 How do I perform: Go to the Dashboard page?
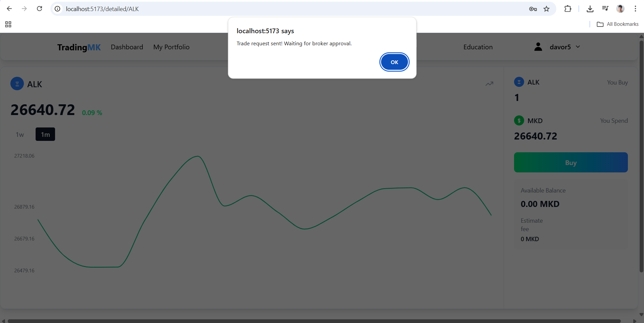pos(127,47)
